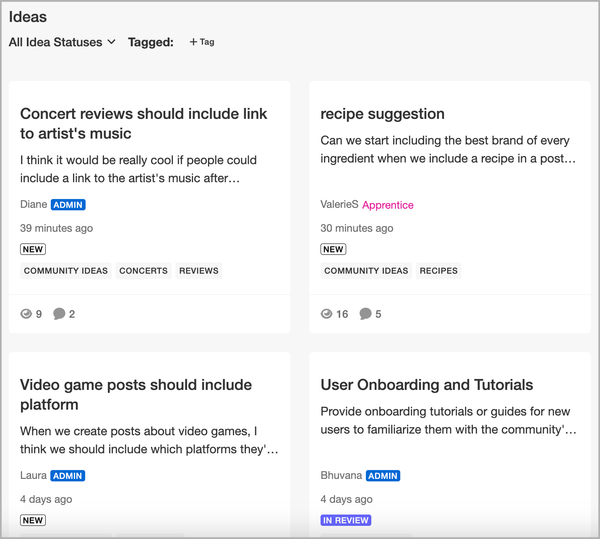Viewport: 600px width, 539px height.
Task: Click the comments bubble icon on recipe suggestion card
Action: click(365, 314)
